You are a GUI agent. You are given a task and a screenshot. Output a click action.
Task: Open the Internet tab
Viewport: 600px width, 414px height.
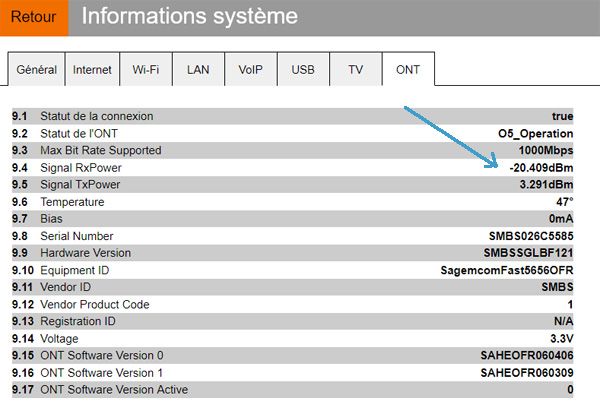(x=92, y=70)
